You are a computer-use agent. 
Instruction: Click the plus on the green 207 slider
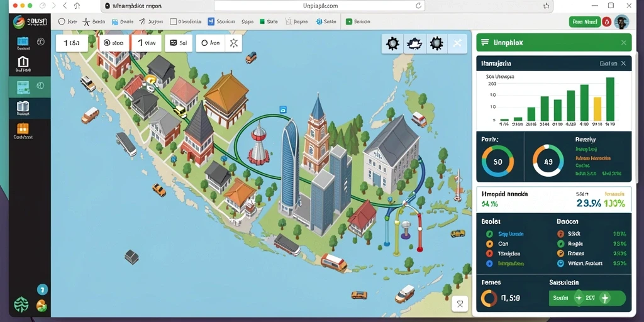point(606,297)
